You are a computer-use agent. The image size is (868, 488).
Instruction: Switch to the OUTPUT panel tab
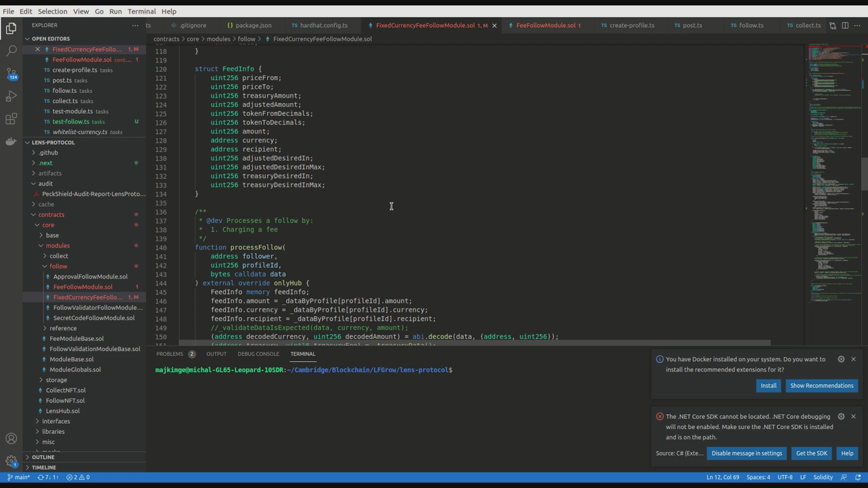tap(216, 354)
